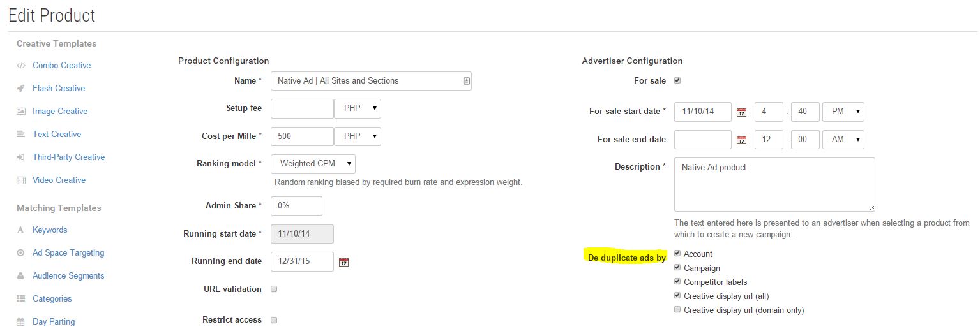Go to Categories matching template
This screenshot has width=980, height=336.
pyautogui.click(x=52, y=298)
